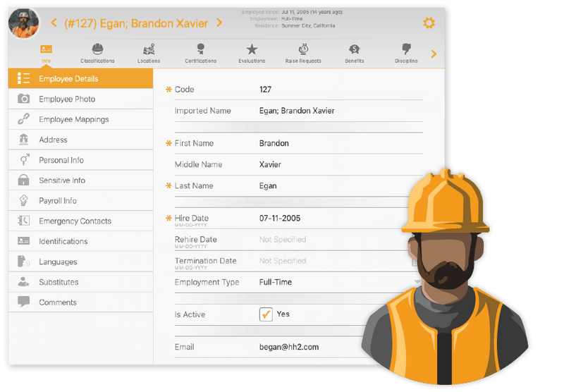Click the Payroll Info money icon

pos(24,200)
